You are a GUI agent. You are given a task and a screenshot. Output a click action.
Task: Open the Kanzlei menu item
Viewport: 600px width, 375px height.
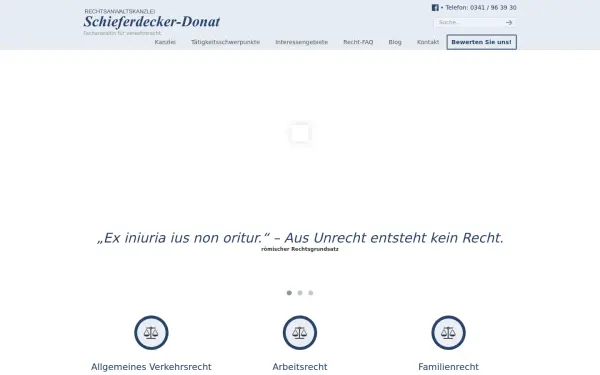pos(165,42)
